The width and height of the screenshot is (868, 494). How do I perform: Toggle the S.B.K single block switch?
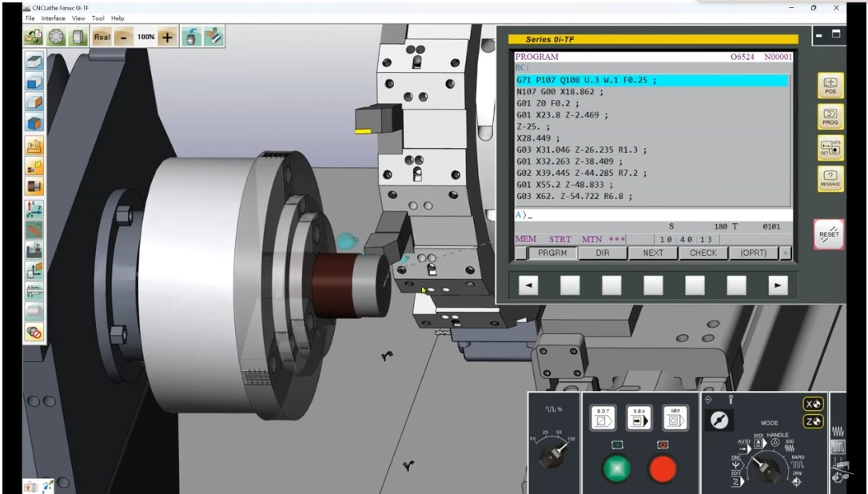(x=639, y=417)
